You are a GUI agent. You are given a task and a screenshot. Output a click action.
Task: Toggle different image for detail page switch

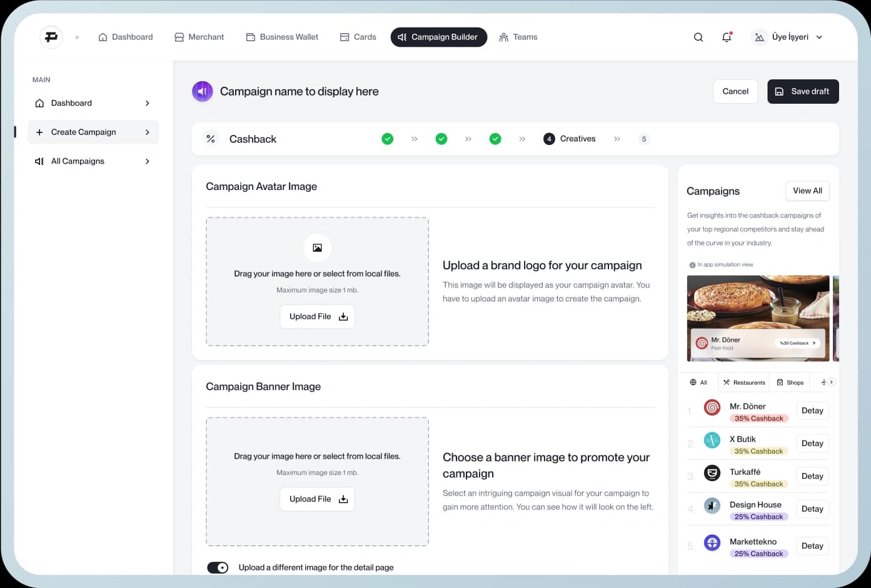point(218,567)
